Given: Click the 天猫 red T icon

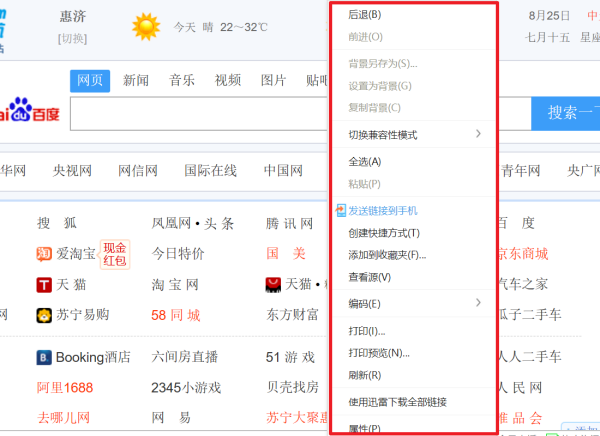Looking at the screenshot, I should click(44, 285).
